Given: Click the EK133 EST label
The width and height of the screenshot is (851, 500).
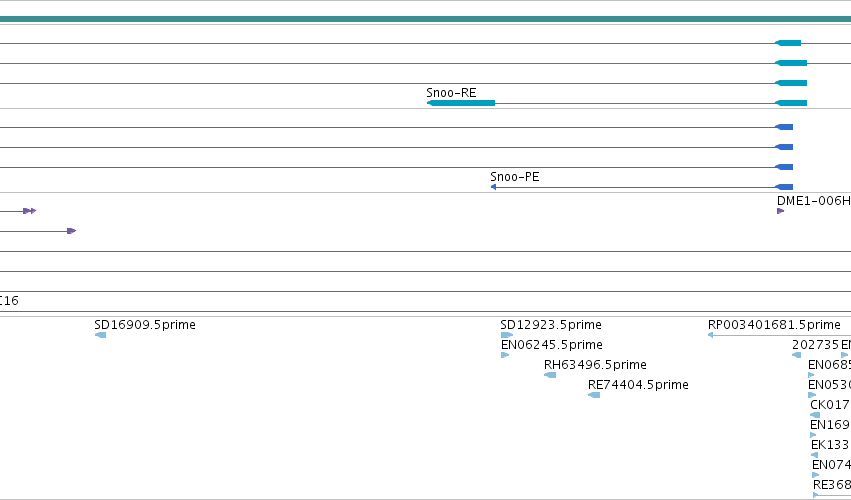Looking at the screenshot, I should (830, 445).
